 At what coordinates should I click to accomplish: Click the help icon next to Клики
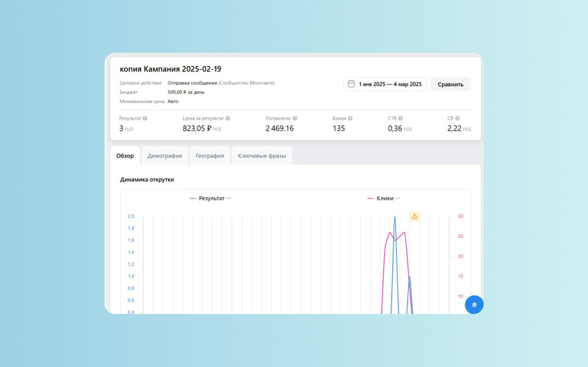tap(350, 119)
